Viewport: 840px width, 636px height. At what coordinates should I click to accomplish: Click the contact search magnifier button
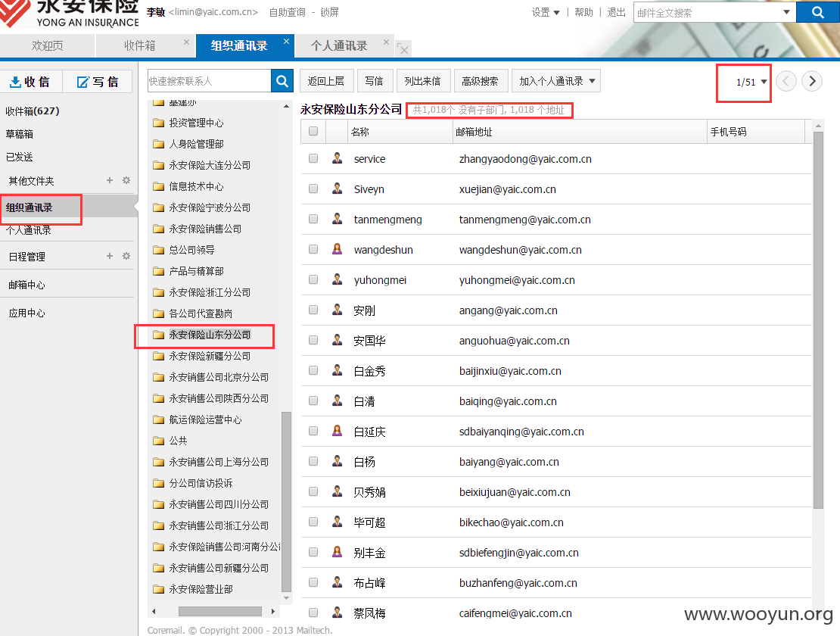tap(282, 81)
